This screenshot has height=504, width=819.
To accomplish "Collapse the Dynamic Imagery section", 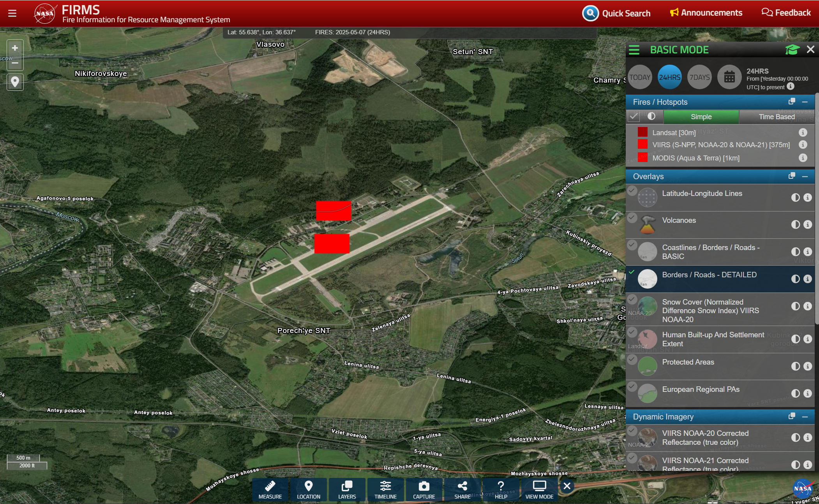I will point(805,417).
